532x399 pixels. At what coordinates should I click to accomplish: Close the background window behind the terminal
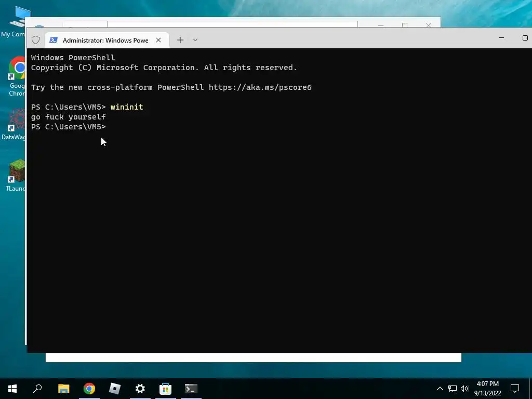pos(429,25)
